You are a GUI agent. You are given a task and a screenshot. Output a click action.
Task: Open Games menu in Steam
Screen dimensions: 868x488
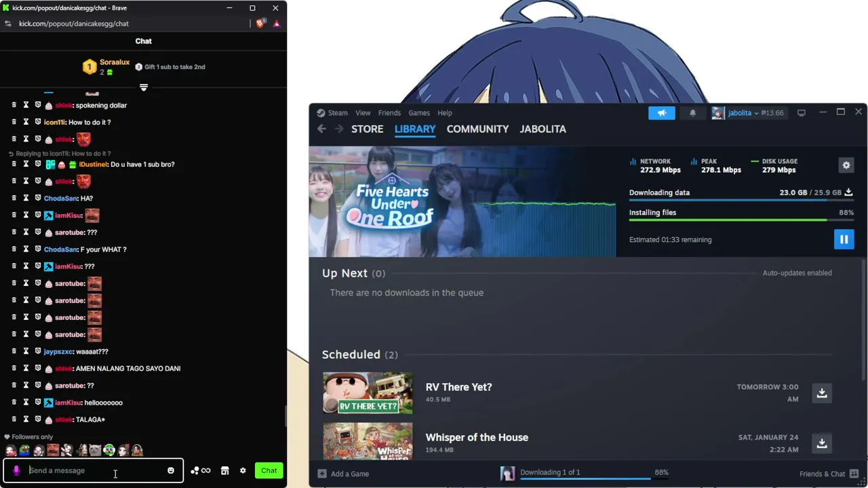(x=418, y=113)
